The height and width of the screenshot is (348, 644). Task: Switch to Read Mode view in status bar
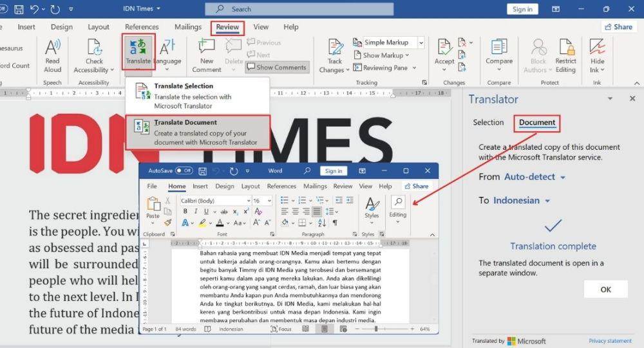(305, 329)
